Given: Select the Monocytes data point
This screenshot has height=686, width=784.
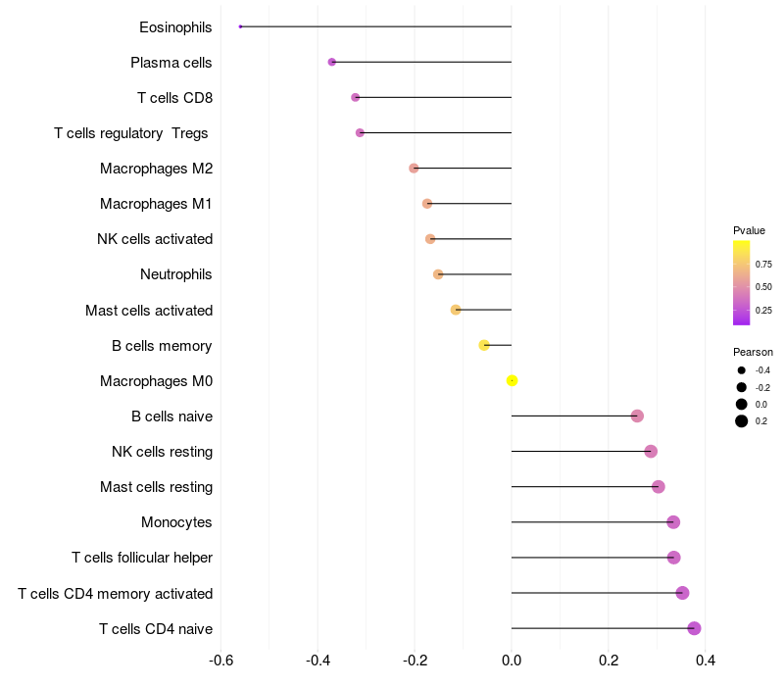Looking at the screenshot, I should tap(673, 522).
